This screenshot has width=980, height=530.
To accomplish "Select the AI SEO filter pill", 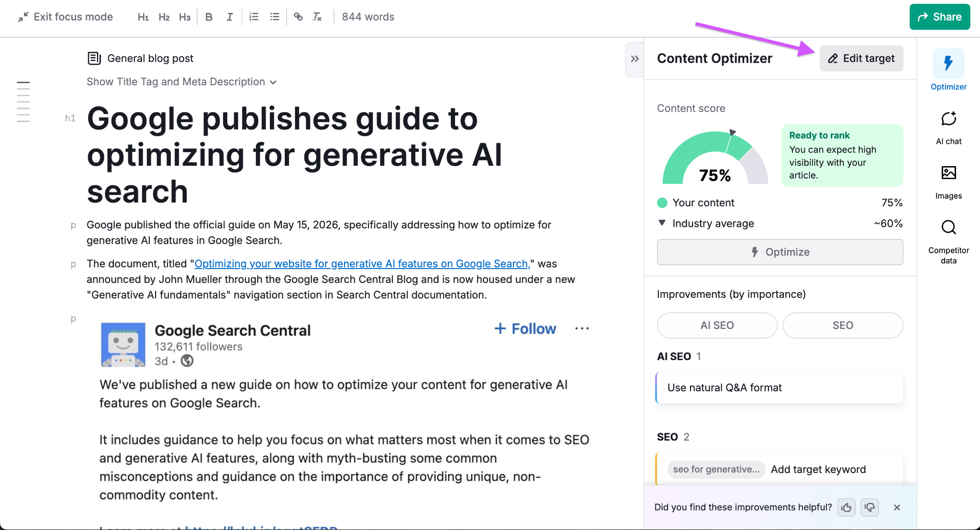I will (x=717, y=326).
